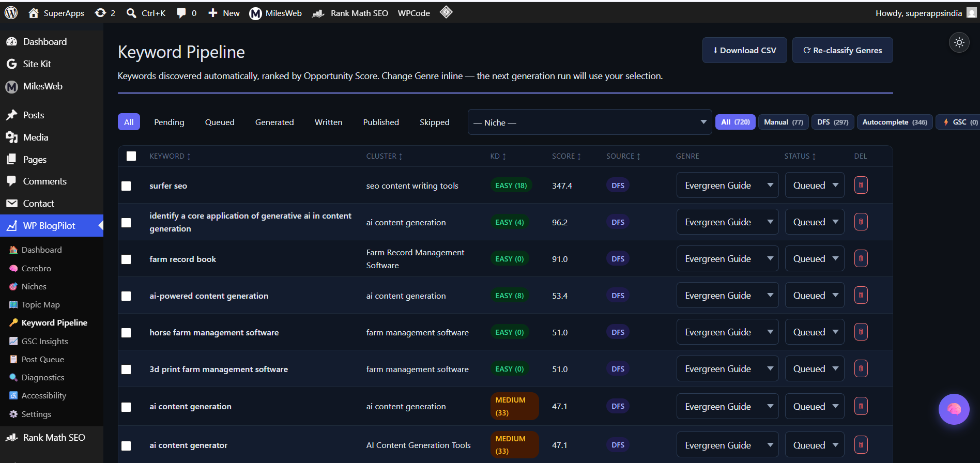Check ai-powered content generation checkbox

point(126,296)
